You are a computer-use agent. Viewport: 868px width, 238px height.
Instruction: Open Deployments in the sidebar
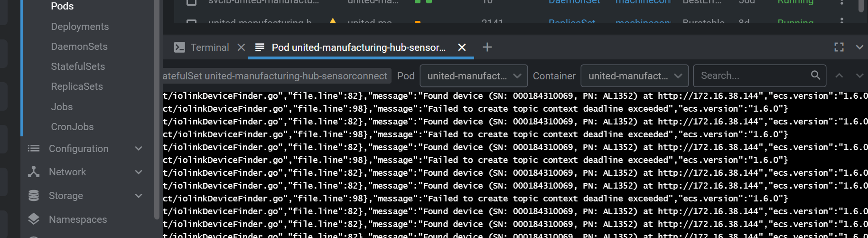[80, 27]
